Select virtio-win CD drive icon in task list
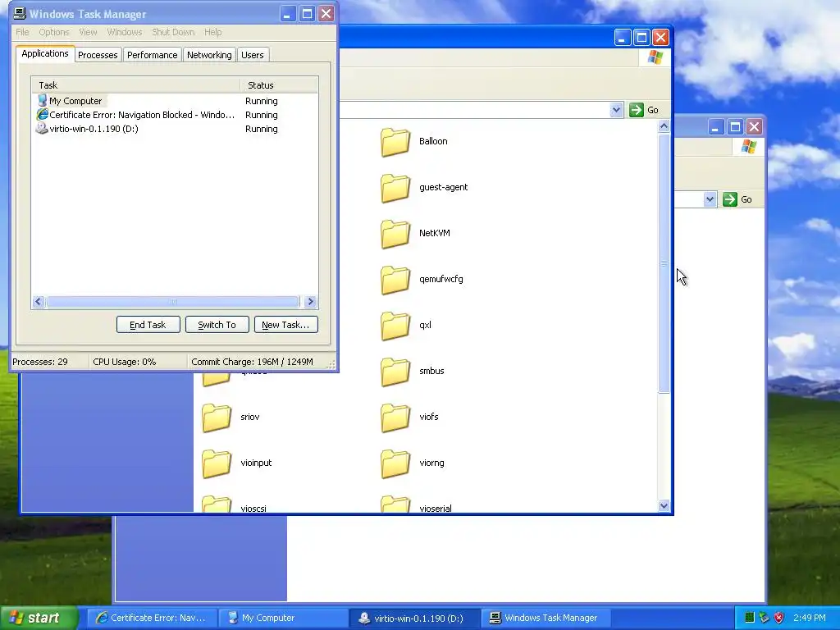This screenshot has height=630, width=840. 42,129
